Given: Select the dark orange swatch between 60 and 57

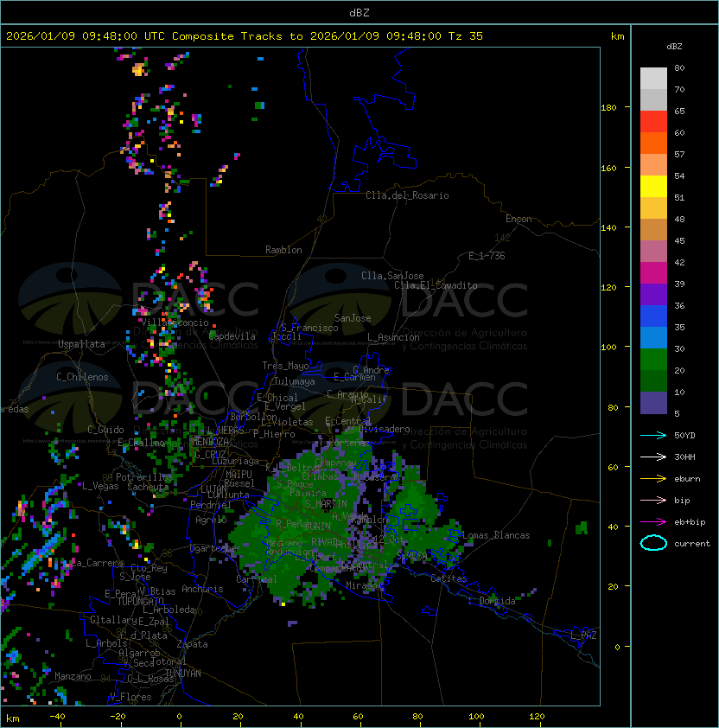Looking at the screenshot, I should click(653, 144).
